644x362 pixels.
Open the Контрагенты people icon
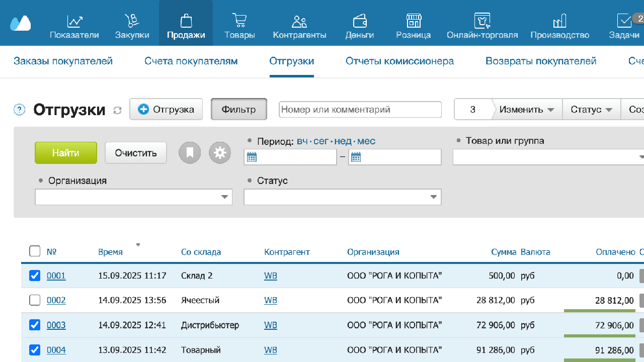click(299, 21)
